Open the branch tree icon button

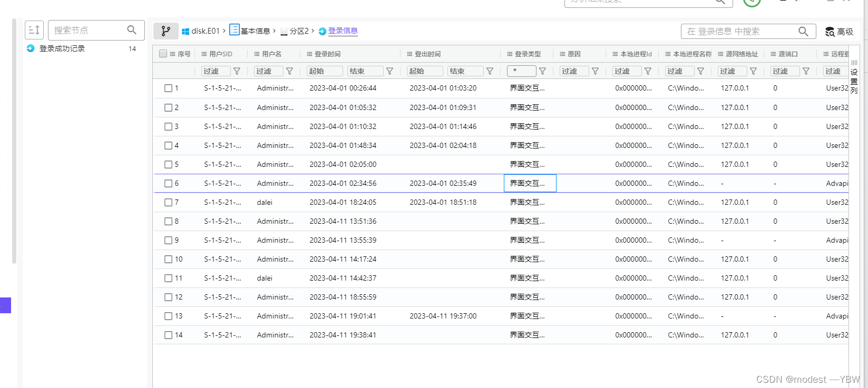(166, 31)
